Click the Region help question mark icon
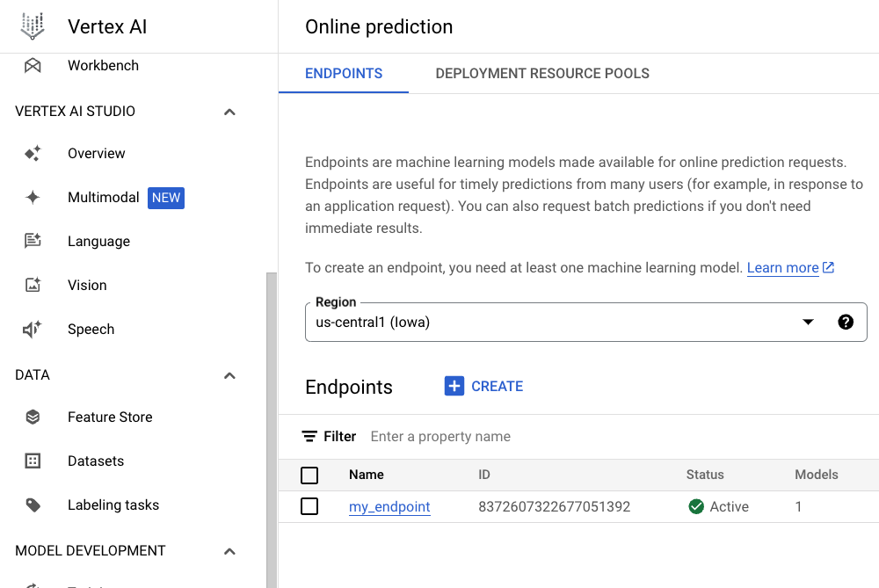This screenshot has width=879, height=588. point(846,322)
